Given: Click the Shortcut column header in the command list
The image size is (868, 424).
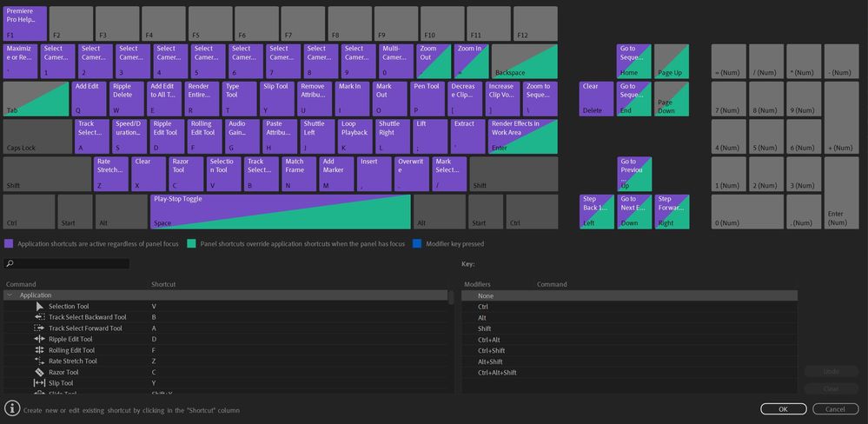Looking at the screenshot, I should tap(163, 284).
